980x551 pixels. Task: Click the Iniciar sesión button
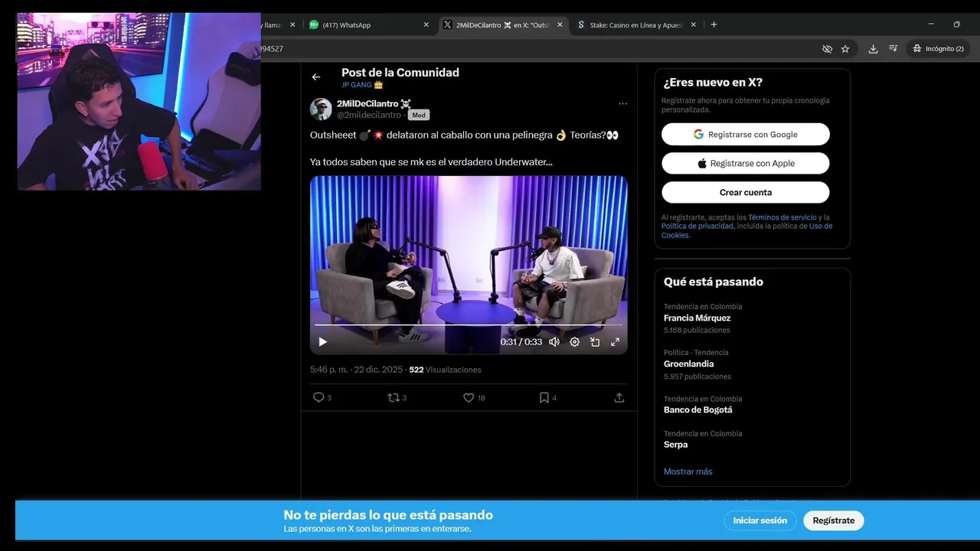[760, 520]
